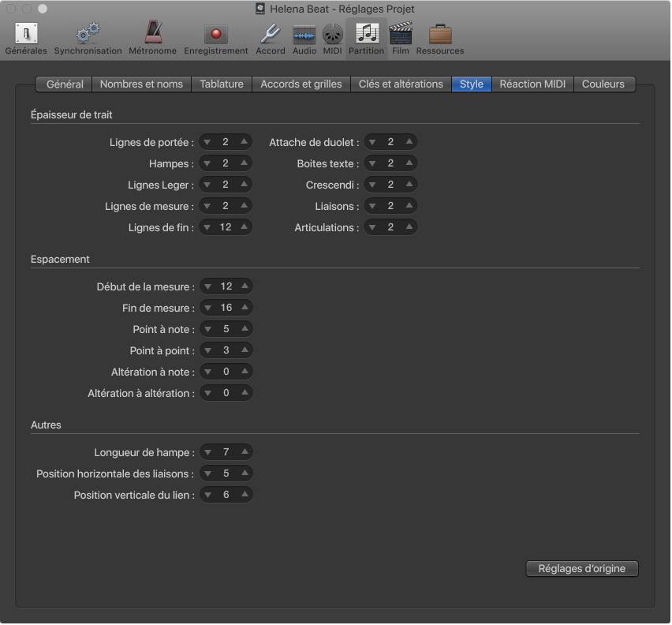Decrease Début de la mesure spacing
This screenshot has height=625, width=672.
point(208,286)
